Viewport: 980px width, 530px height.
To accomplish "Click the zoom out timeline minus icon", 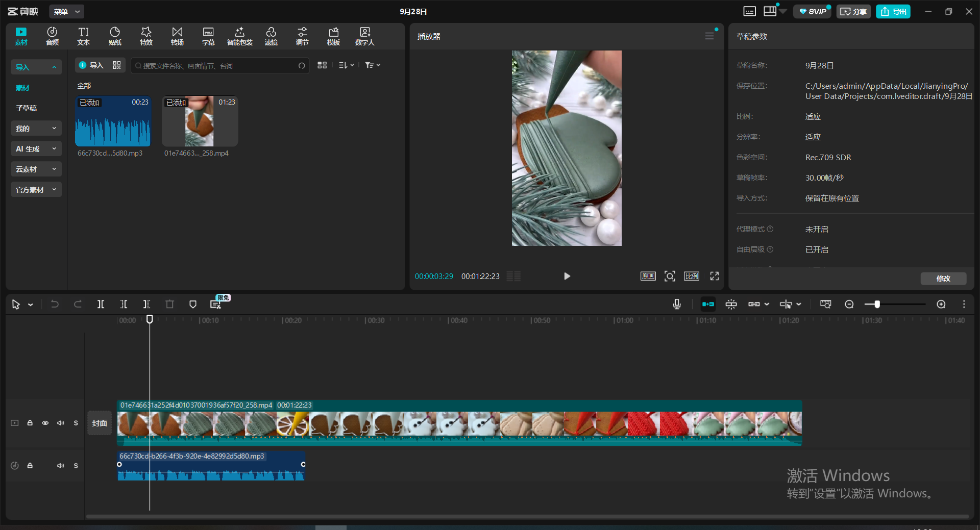I will click(x=849, y=305).
